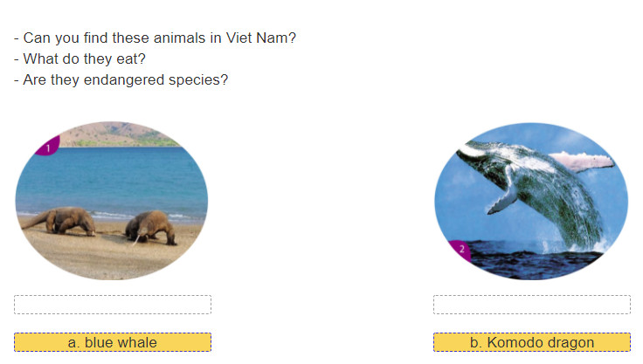643x364 pixels.
Task: Click the purple number 1 badge
Action: click(48, 147)
